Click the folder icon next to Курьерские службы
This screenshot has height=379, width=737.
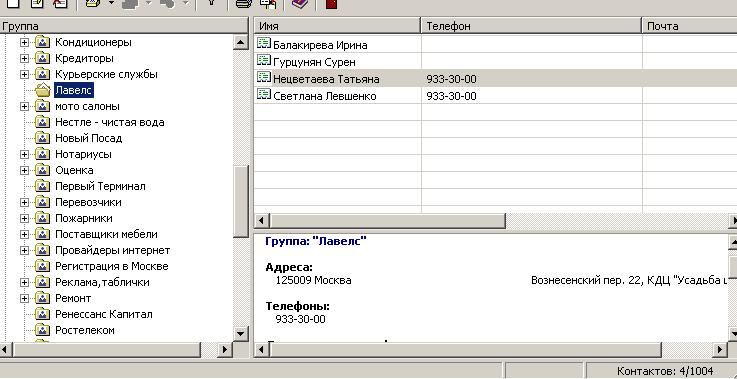coord(43,74)
